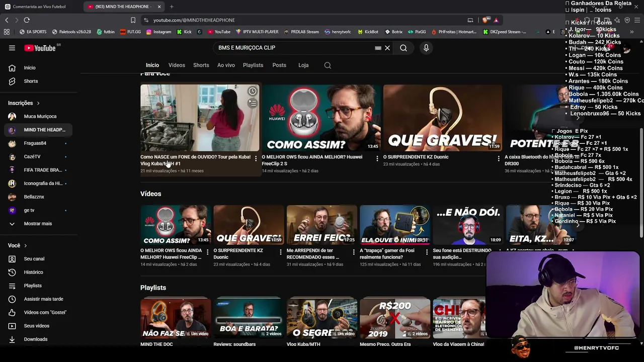644x362 pixels.
Task: Expand the Inscrições section arrow
Action: pyautogui.click(x=38, y=103)
